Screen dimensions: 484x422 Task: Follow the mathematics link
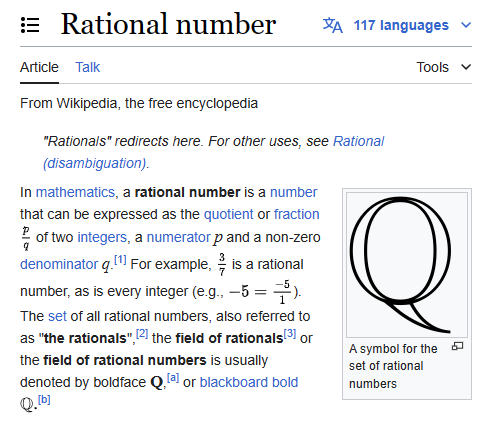pyautogui.click(x=75, y=192)
